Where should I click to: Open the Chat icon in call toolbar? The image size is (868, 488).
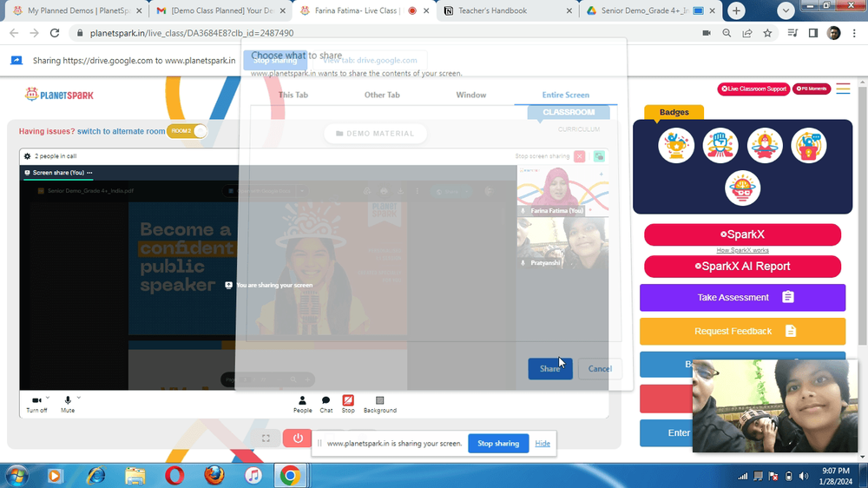point(326,405)
